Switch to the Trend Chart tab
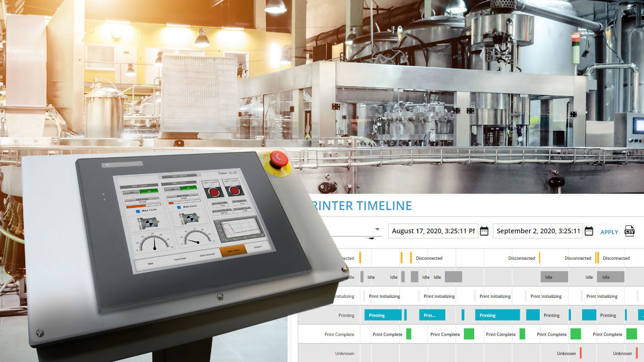644x362 pixels. pos(180,259)
